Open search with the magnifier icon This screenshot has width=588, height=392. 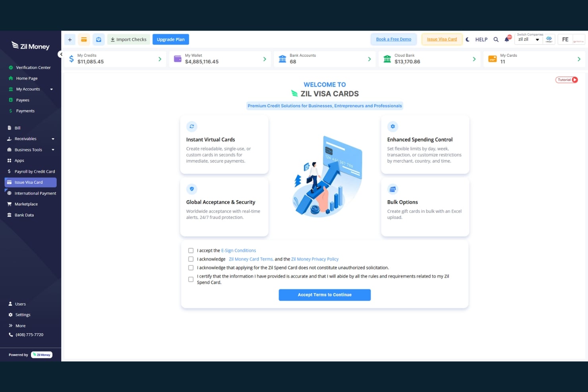(496, 39)
